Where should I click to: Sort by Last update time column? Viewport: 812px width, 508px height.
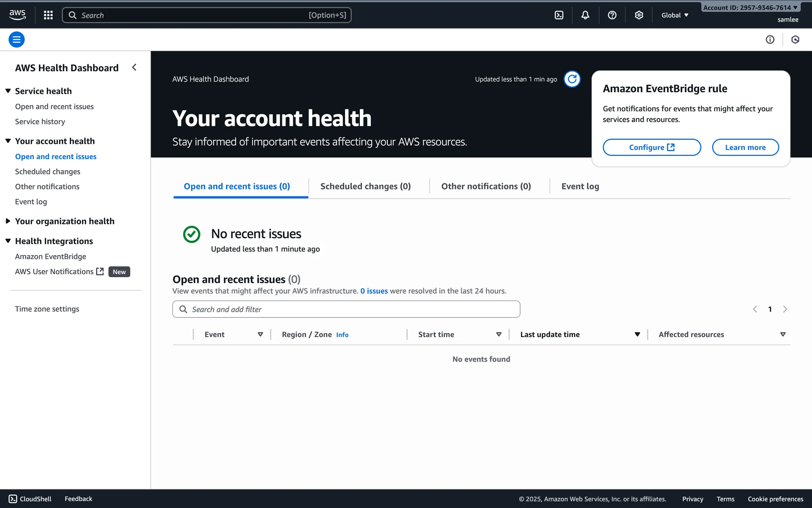(x=550, y=334)
